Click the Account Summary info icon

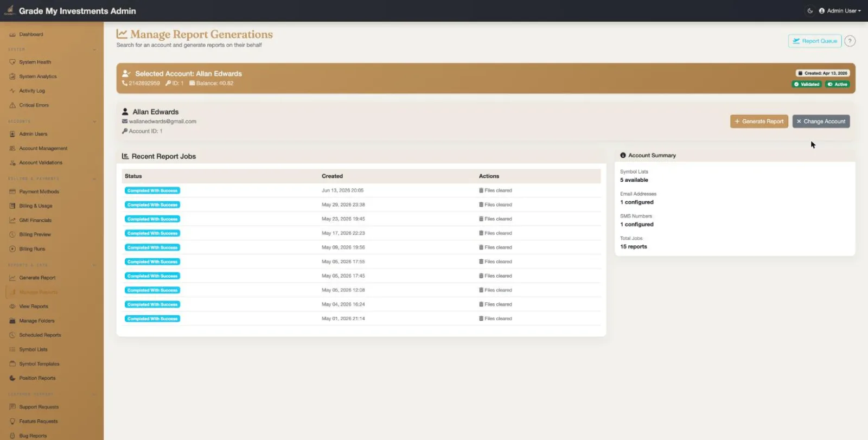[623, 155]
